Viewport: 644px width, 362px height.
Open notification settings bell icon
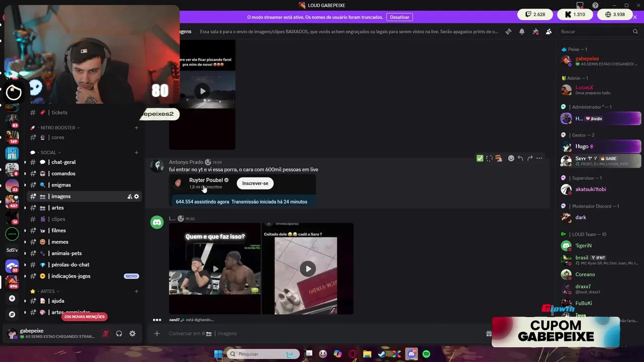[x=522, y=31]
